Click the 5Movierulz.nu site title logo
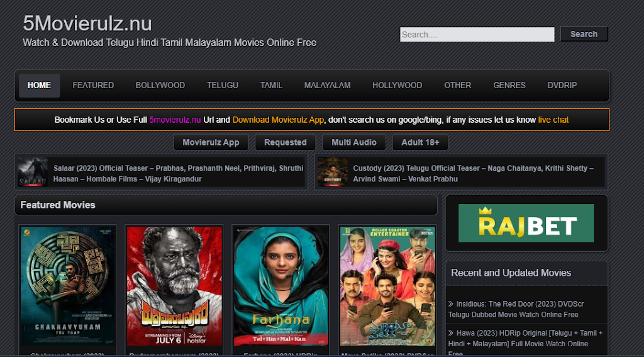The image size is (644, 357). (x=87, y=23)
